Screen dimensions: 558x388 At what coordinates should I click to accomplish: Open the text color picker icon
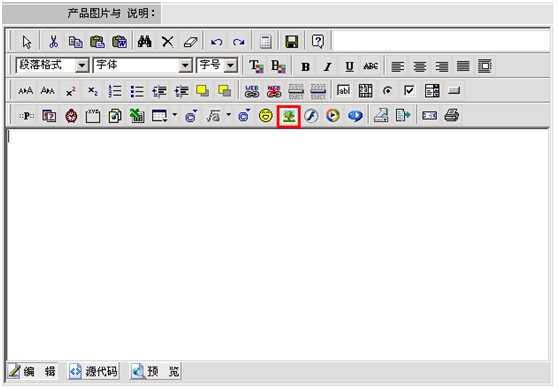256,67
